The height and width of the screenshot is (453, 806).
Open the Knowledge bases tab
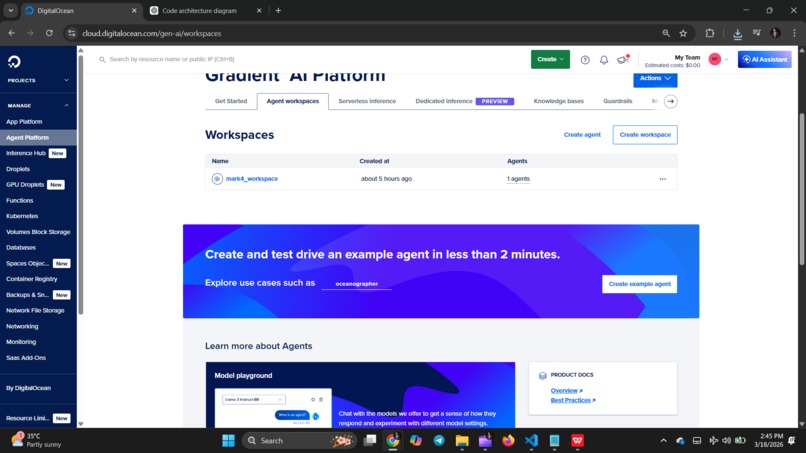pos(558,101)
